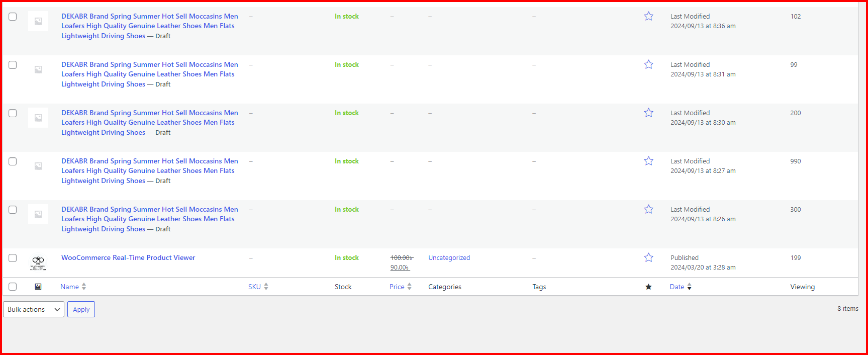The image size is (868, 355).
Task: Click the viewing count 300
Action: click(796, 209)
